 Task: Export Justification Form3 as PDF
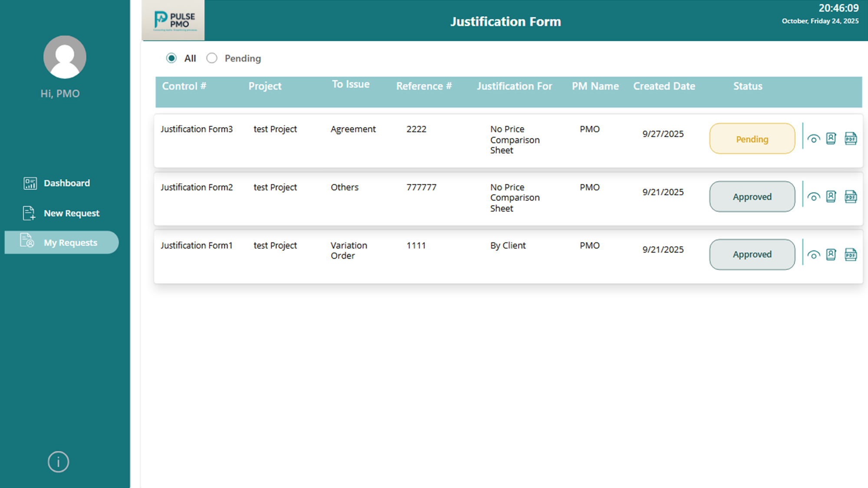pyautogui.click(x=851, y=139)
